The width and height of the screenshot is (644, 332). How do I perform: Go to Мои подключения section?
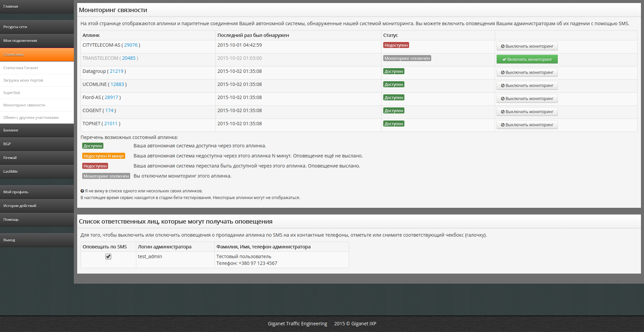pyautogui.click(x=37, y=41)
